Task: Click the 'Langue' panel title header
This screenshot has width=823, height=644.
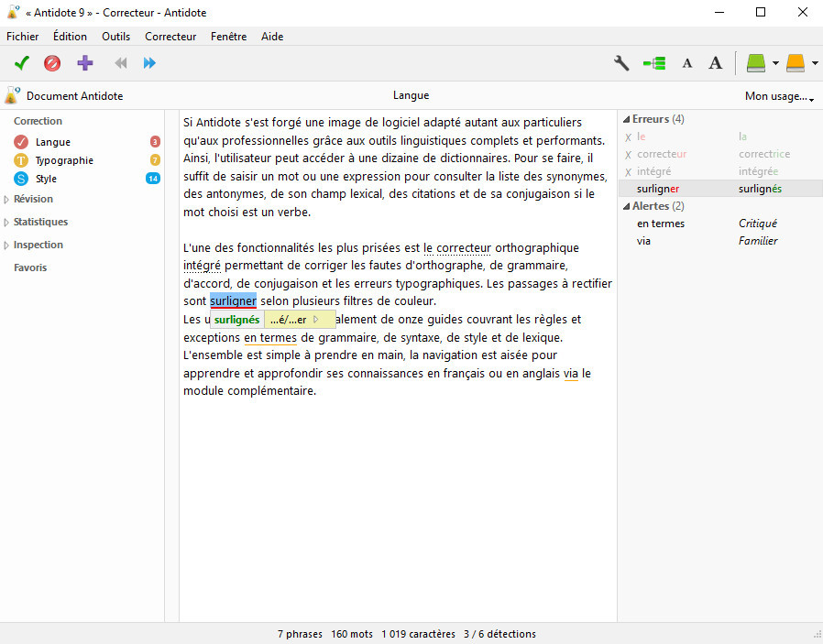Action: point(411,95)
